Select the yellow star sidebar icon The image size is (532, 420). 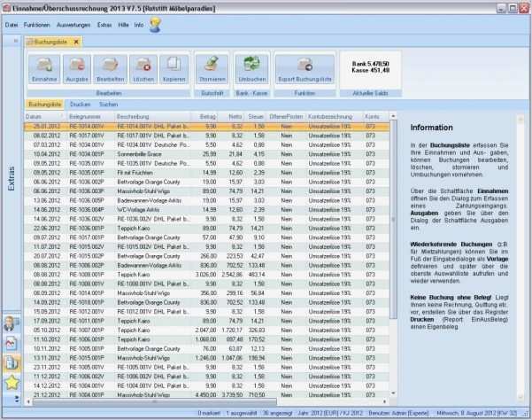12,382
